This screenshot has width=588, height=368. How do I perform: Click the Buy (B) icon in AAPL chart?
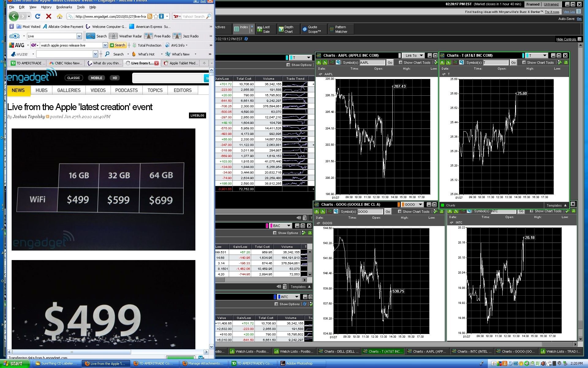click(x=319, y=63)
